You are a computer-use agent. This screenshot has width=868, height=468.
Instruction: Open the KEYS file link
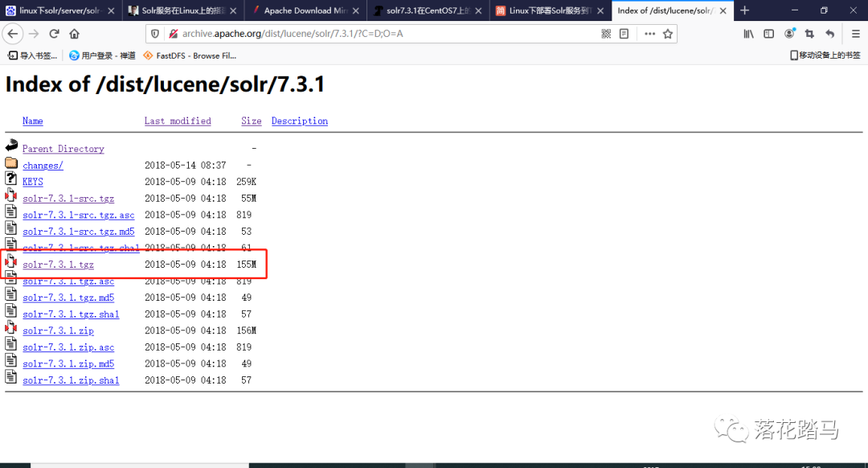(33, 182)
